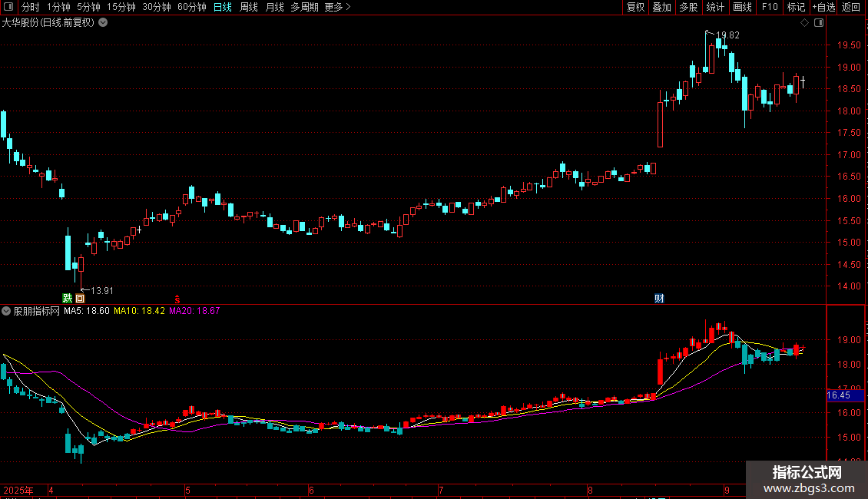Open dropdown next to 大华股份 title

(x=103, y=23)
